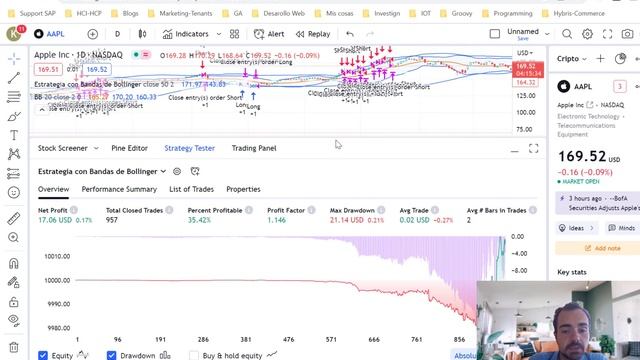Toggle magnet mode
This screenshot has height=360, width=640.
(x=14, y=263)
